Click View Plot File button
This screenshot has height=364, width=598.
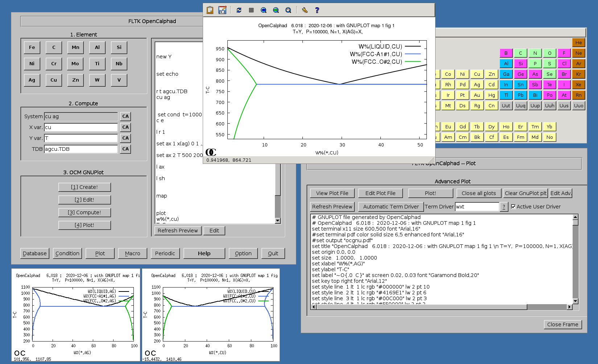332,193
